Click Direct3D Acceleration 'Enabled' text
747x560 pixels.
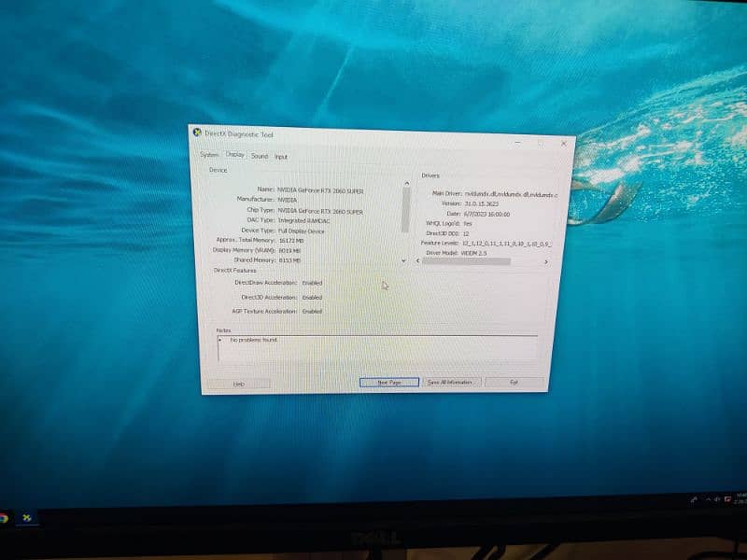(312, 297)
